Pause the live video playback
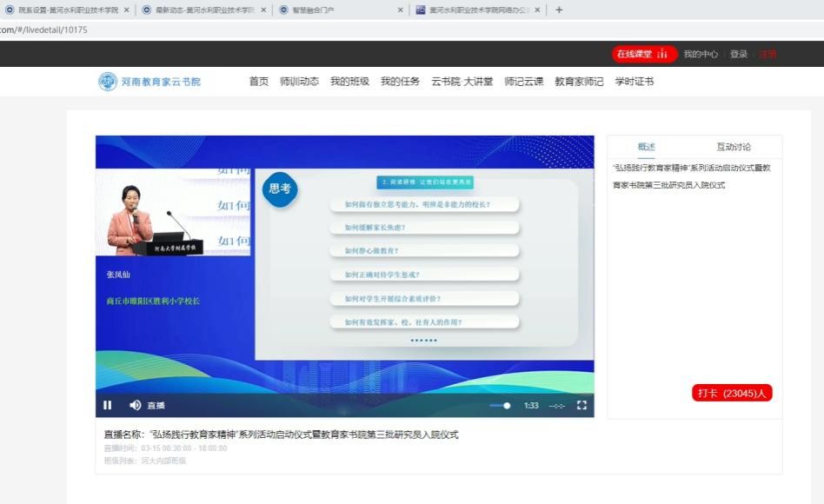The width and height of the screenshot is (824, 504). click(108, 405)
